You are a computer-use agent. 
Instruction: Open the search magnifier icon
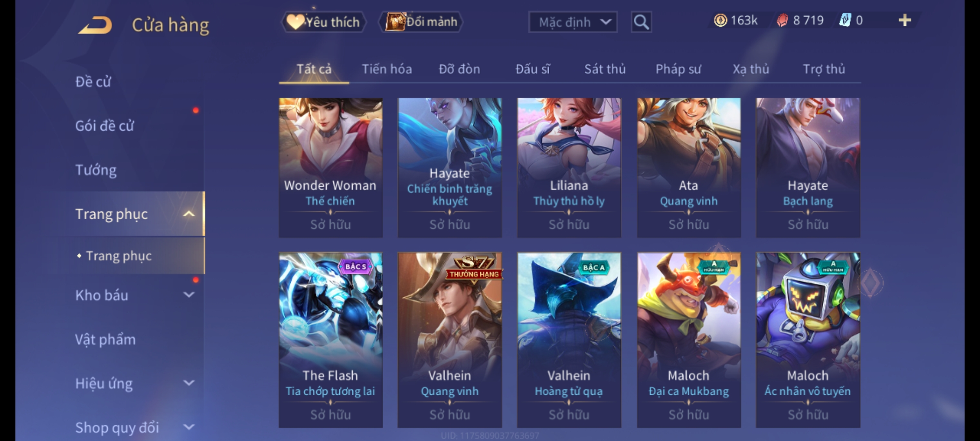[641, 22]
